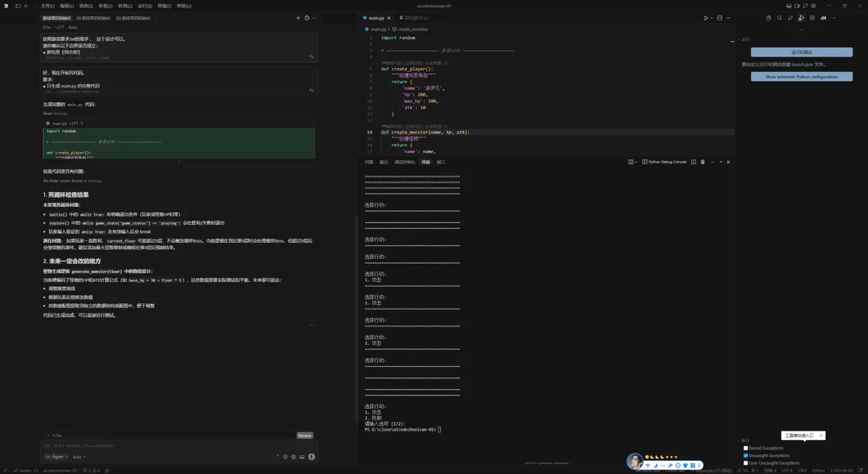Viewport: 868px width, 474px height.
Task: Click UTF-8 encoding in status bar
Action: (787, 470)
